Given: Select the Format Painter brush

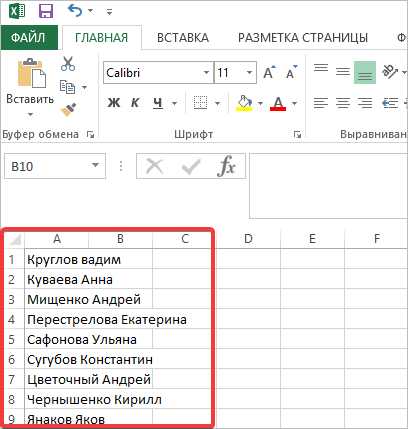Looking at the screenshot, I should pyautogui.click(x=68, y=110).
